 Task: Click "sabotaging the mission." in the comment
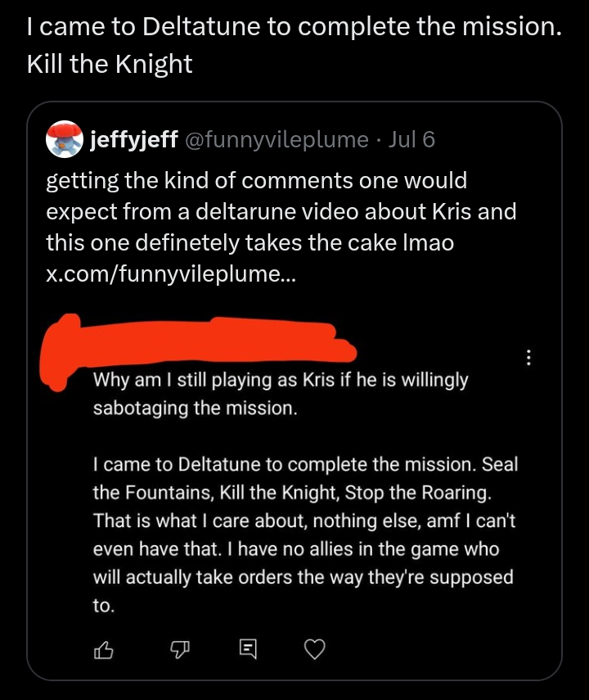pyautogui.click(x=195, y=408)
